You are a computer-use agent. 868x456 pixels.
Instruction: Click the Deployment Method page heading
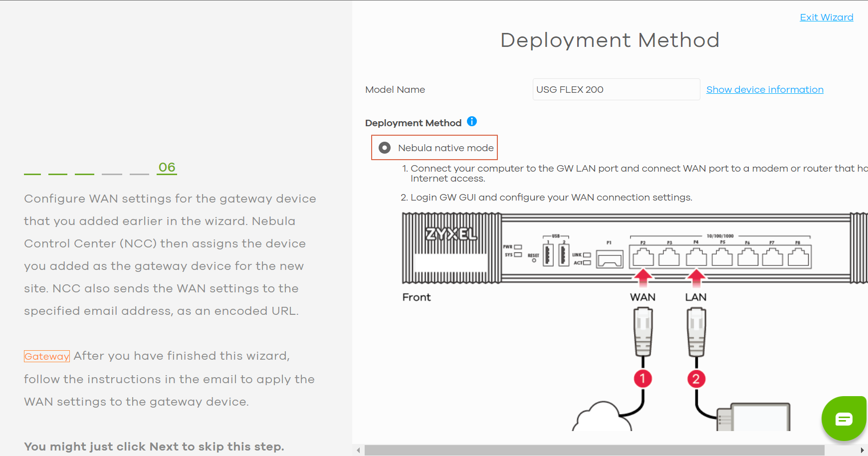click(x=610, y=40)
